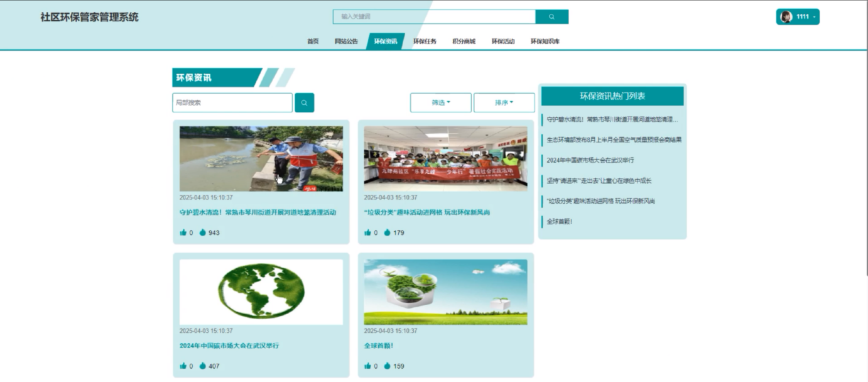
Task: Open green earth globe thumbnail
Action: pos(261,292)
